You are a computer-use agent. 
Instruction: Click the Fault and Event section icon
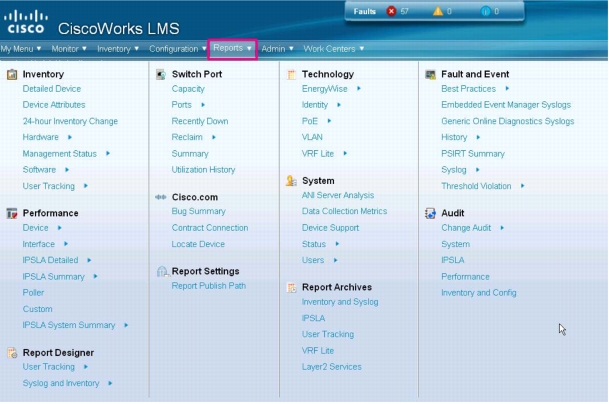[430, 74]
